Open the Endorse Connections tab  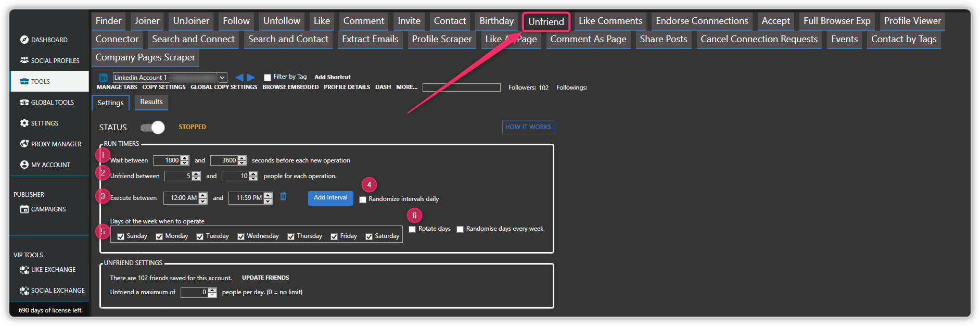pyautogui.click(x=702, y=21)
